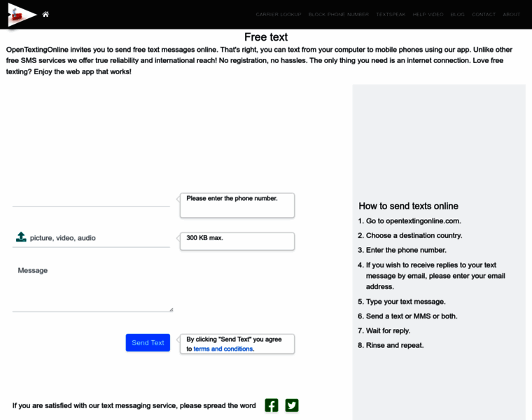532x420 pixels.
Task: Open Block Phone Number page
Action: (339, 15)
